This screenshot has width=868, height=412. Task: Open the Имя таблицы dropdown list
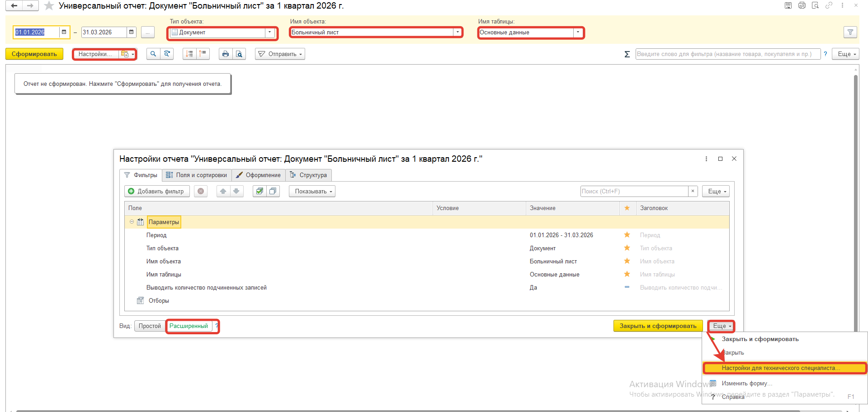tap(578, 32)
